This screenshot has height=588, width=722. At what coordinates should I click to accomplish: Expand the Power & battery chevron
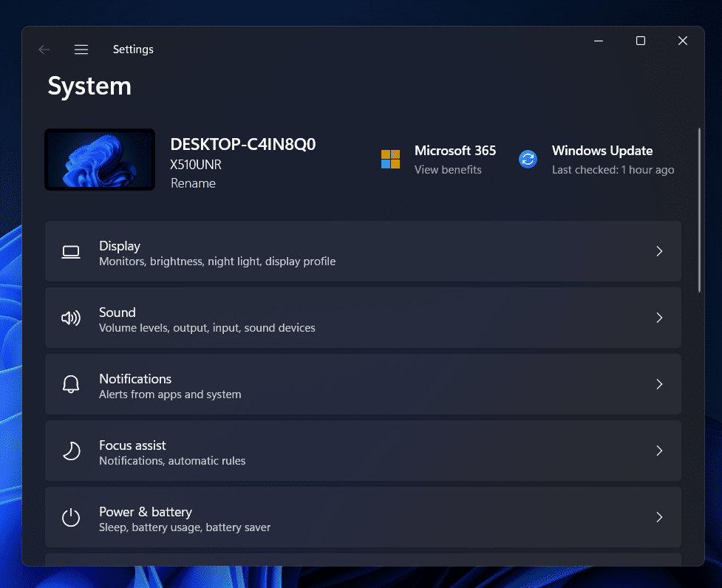(x=659, y=517)
